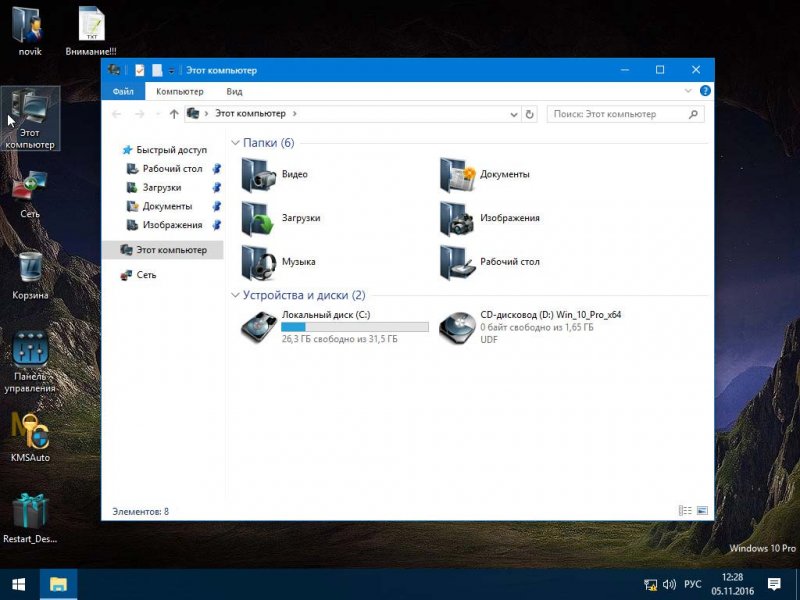Click the Explorer system menu icon in title bar
Screen dimensions: 800x600
[x=114, y=70]
